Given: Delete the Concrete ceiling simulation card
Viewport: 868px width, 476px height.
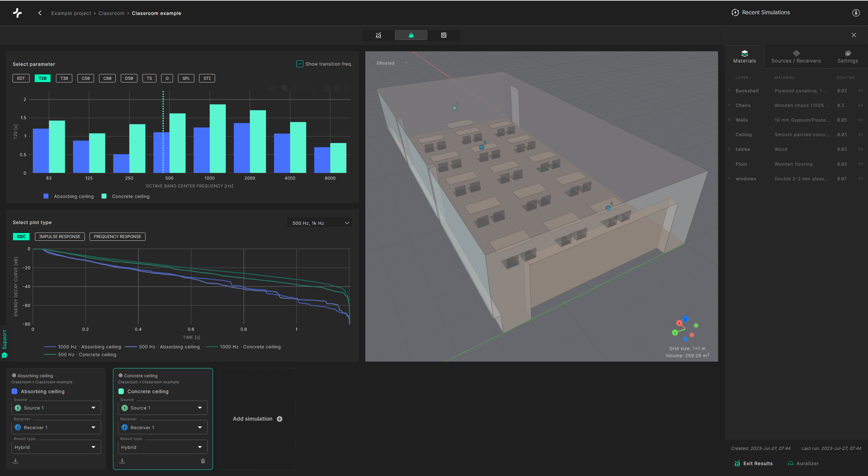Looking at the screenshot, I should coord(203,461).
